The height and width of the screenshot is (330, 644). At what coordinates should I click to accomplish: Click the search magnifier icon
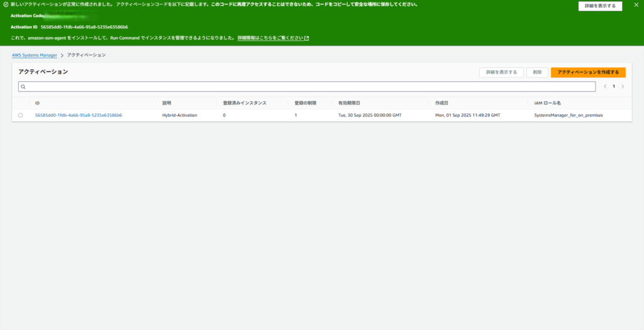tap(23, 87)
